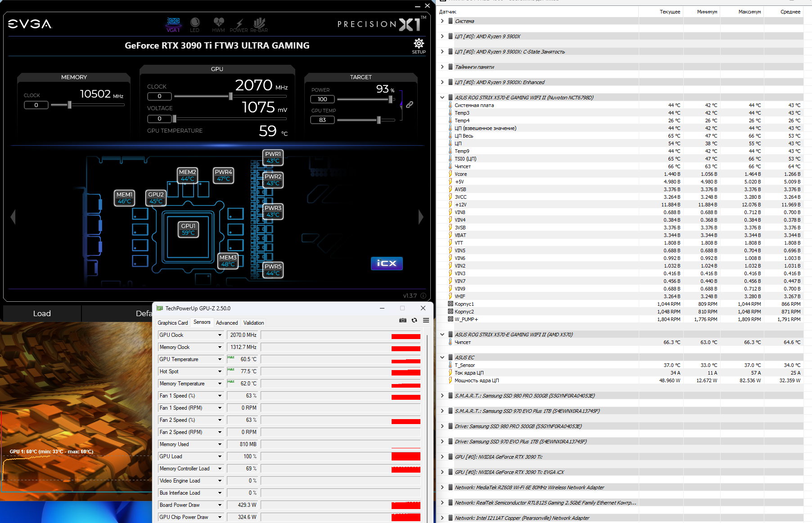812x523 pixels.
Task: Click the Memory Clock slider handle in Precision X1
Action: coord(69,105)
